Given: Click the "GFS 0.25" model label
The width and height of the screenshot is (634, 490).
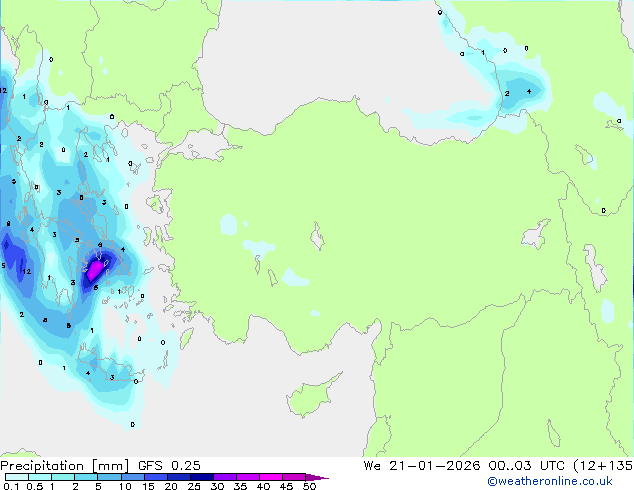Looking at the screenshot, I should (x=169, y=466).
